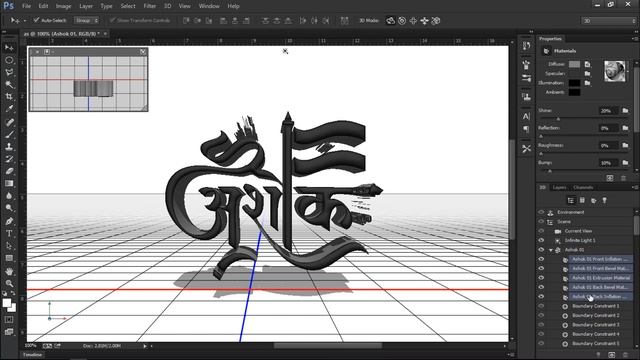The image size is (640, 360).
Task: Select the History Brush tool
Action: 9,159
